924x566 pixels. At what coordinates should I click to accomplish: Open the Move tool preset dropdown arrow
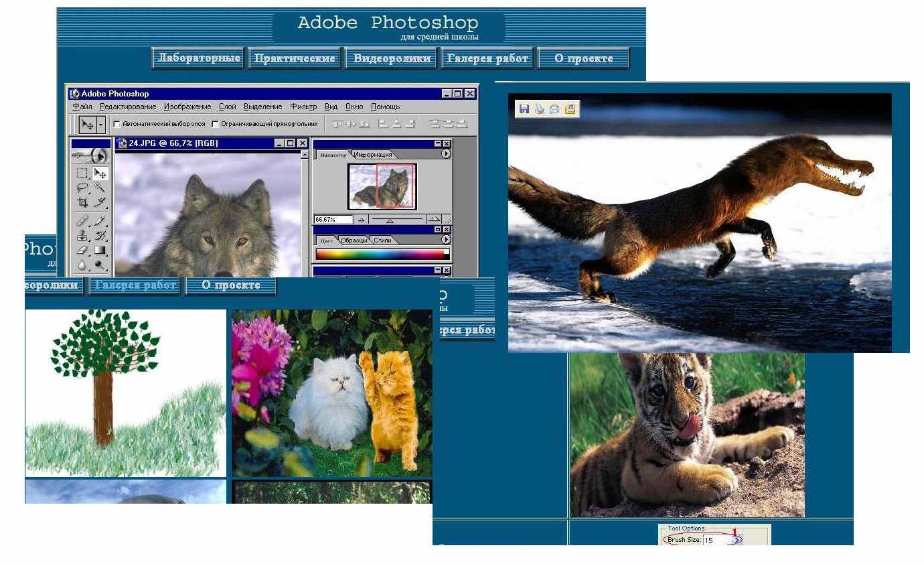[x=101, y=125]
